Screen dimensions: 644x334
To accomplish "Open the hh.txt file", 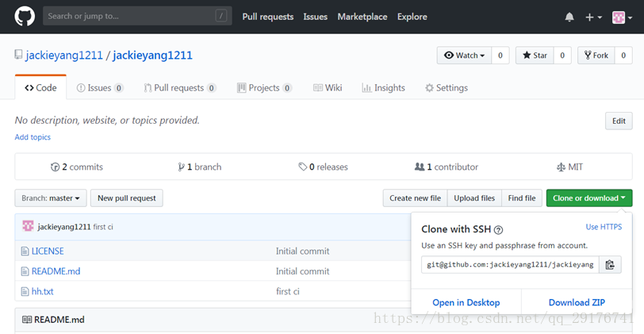I will pyautogui.click(x=42, y=291).
